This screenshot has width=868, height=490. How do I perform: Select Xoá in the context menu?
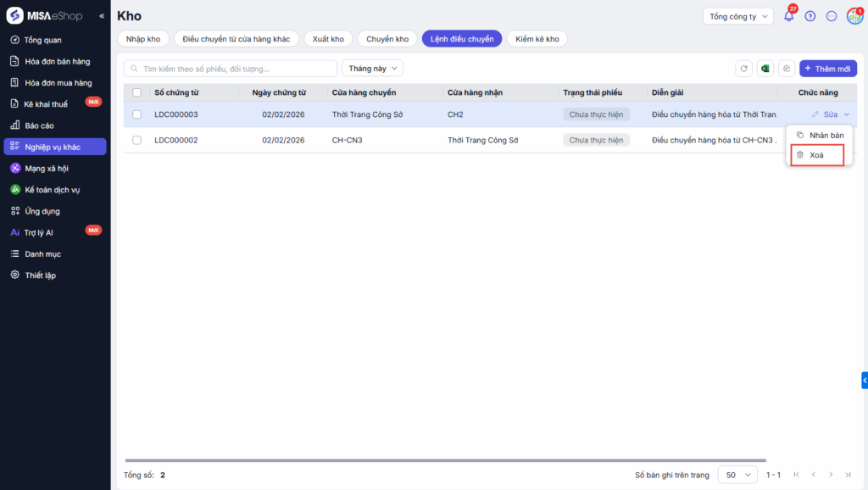tap(816, 155)
